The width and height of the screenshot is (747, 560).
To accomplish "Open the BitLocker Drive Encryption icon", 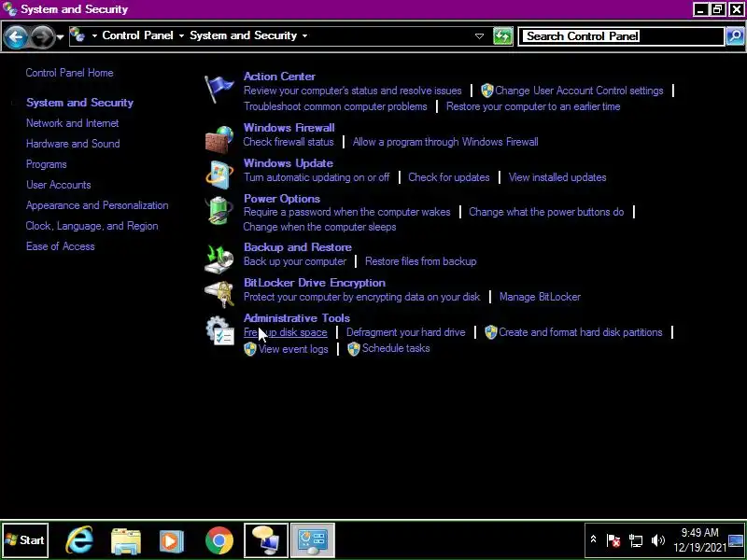I will 219,294.
